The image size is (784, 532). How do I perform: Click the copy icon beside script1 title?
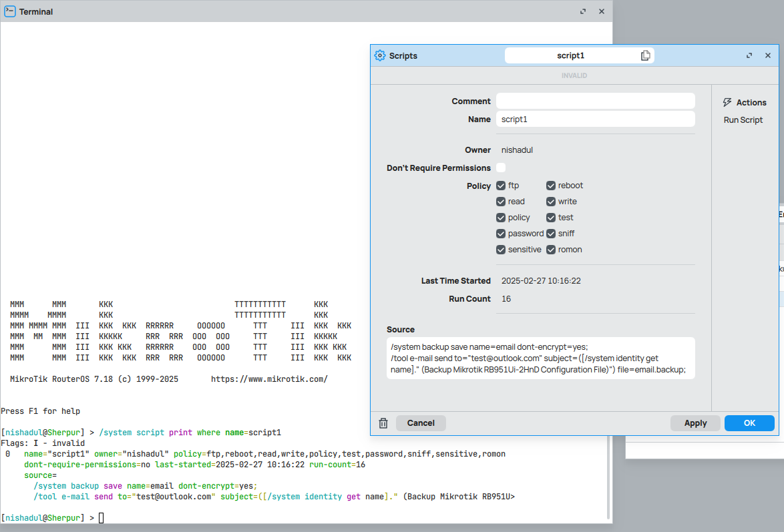645,56
